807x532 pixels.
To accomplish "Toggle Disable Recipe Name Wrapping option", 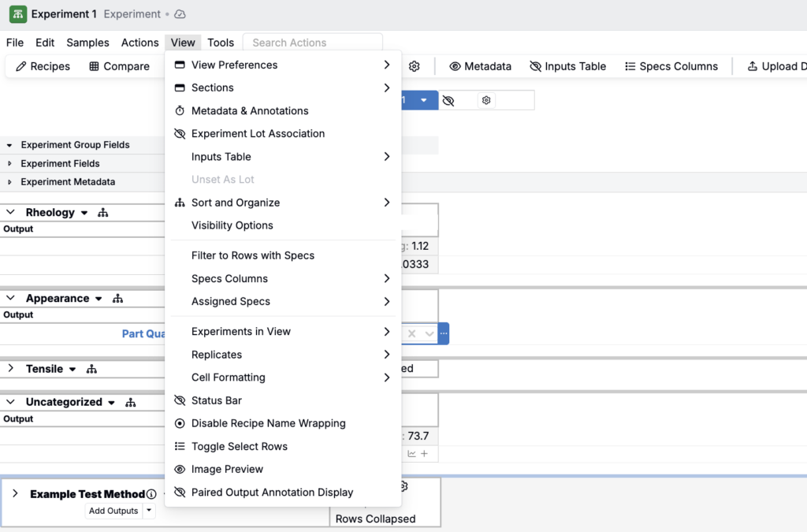I will (268, 423).
